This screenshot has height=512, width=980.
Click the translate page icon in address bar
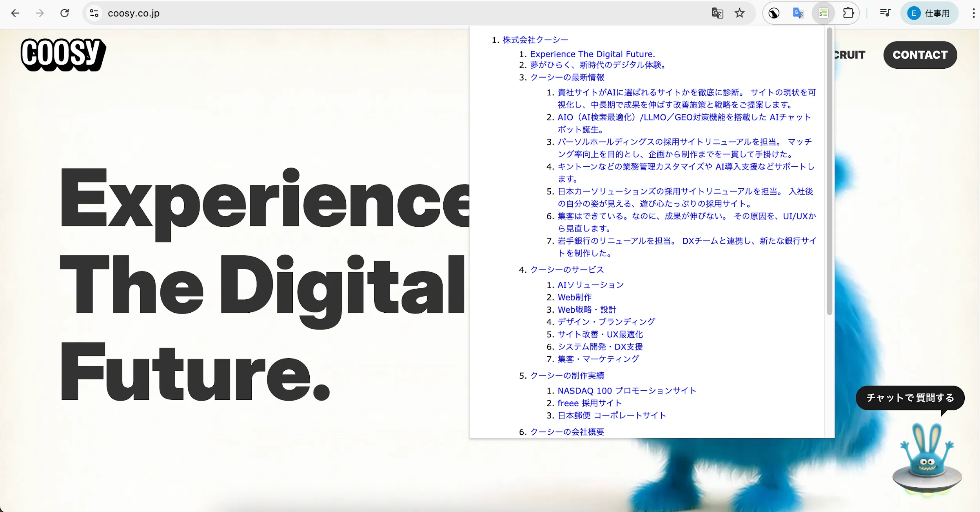pyautogui.click(x=717, y=13)
